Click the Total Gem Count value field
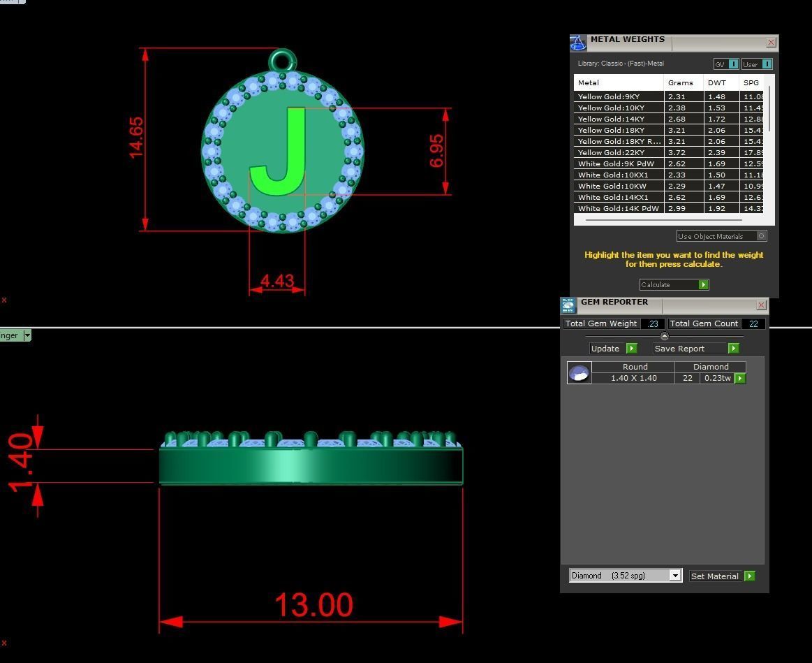Screen dimensions: 812x663 pyautogui.click(x=753, y=323)
